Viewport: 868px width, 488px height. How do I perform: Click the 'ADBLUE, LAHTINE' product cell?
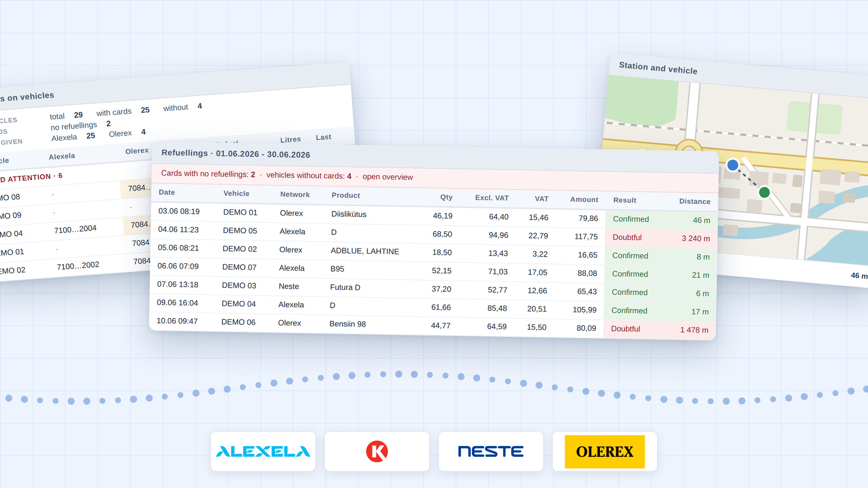click(365, 251)
